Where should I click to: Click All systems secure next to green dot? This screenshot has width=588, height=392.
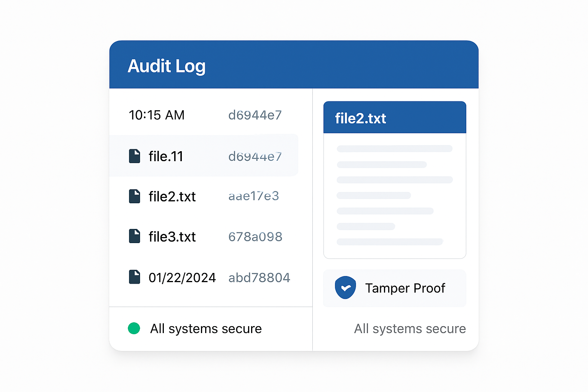point(206,328)
